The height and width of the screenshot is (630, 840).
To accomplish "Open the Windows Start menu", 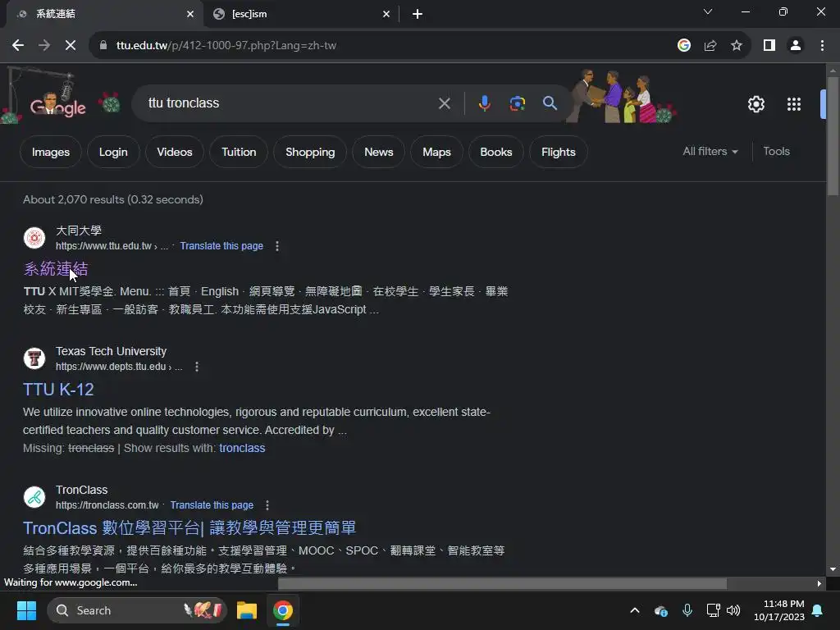I will pos(26,610).
